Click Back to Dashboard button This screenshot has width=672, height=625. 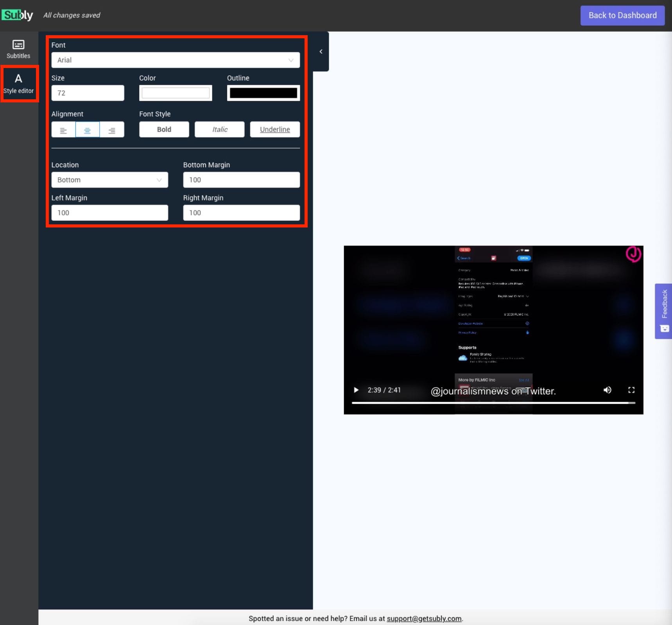pos(622,16)
